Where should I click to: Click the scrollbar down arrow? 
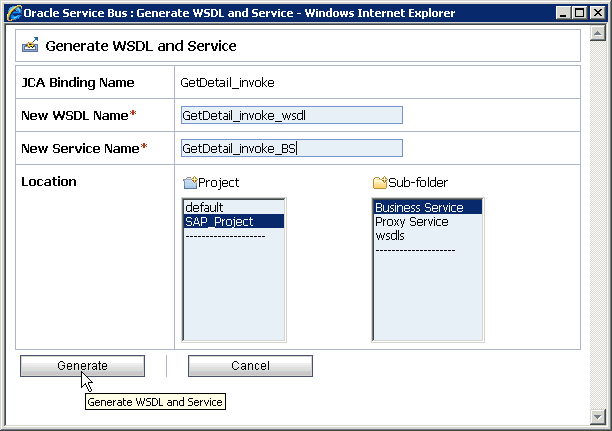point(598,417)
